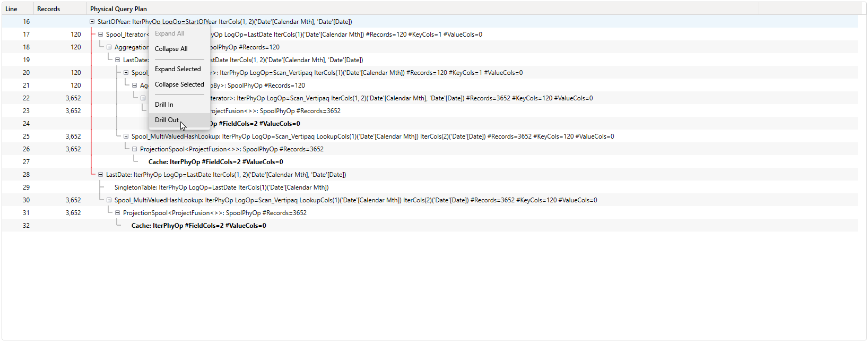The height and width of the screenshot is (342, 868).
Task: Collapse the Spool_Iterator node on line 17
Action: click(x=100, y=35)
